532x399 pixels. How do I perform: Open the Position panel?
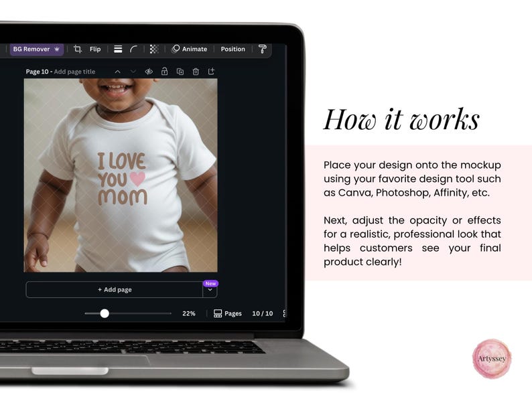coord(232,49)
